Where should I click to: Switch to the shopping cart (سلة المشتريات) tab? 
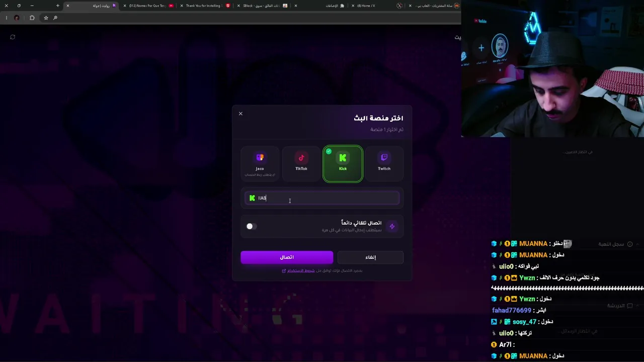(434, 6)
